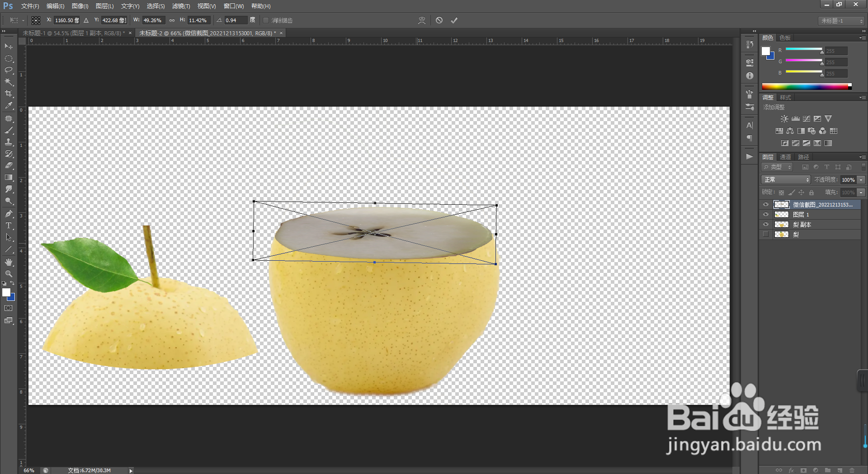
Task: Add a Photo Filter adjustment
Action: coord(811,131)
